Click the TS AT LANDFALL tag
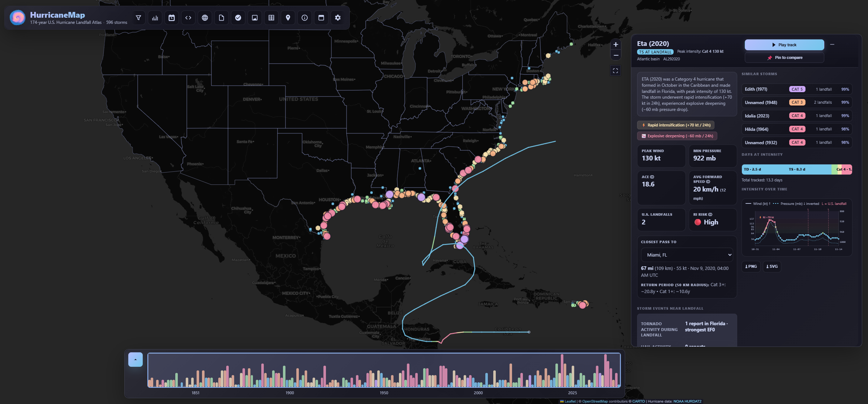The image size is (868, 404). pos(655,52)
